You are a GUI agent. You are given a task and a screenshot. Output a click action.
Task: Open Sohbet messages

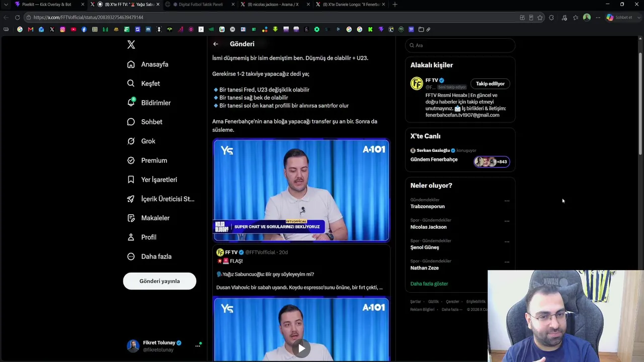pos(144,122)
